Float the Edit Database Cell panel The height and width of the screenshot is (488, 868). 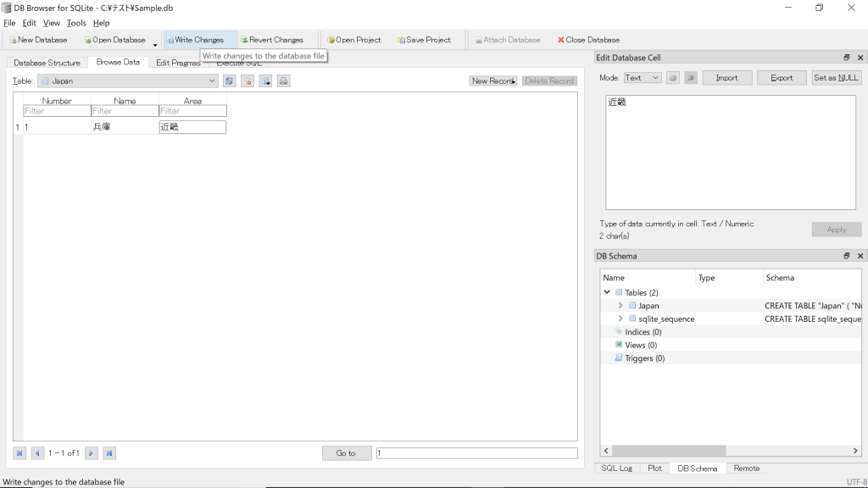tap(847, 58)
